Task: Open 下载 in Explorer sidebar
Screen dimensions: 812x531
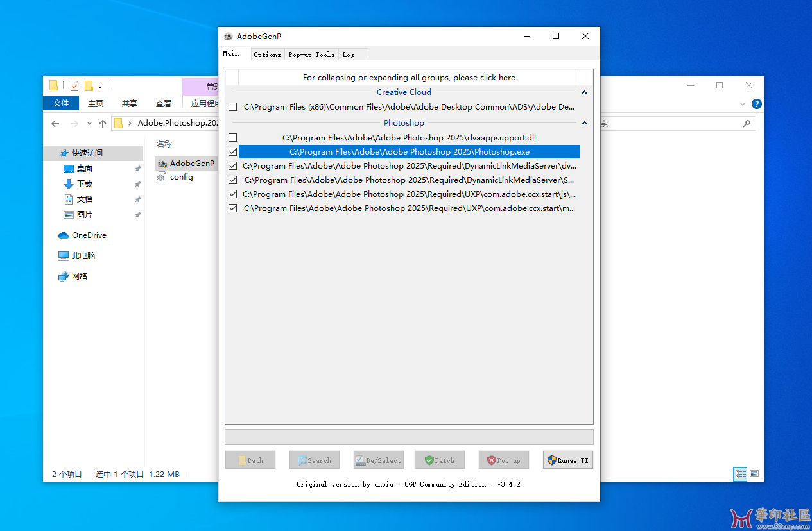Action: [85, 184]
